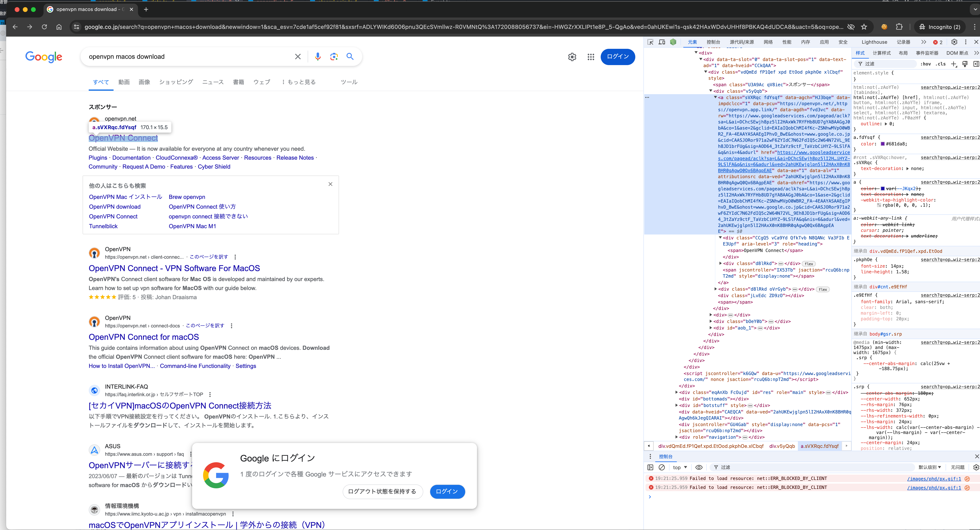Go to the browser home page
980x530 pixels.
[x=59, y=27]
